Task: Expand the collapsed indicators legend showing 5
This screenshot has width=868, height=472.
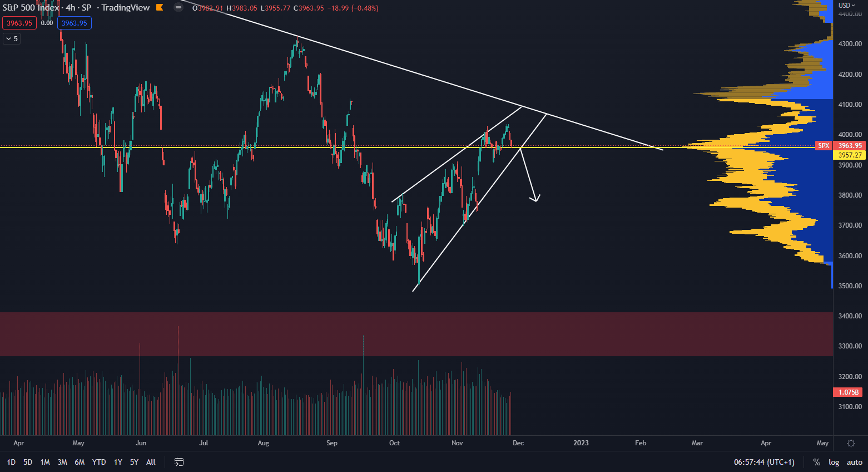Action: click(x=12, y=38)
